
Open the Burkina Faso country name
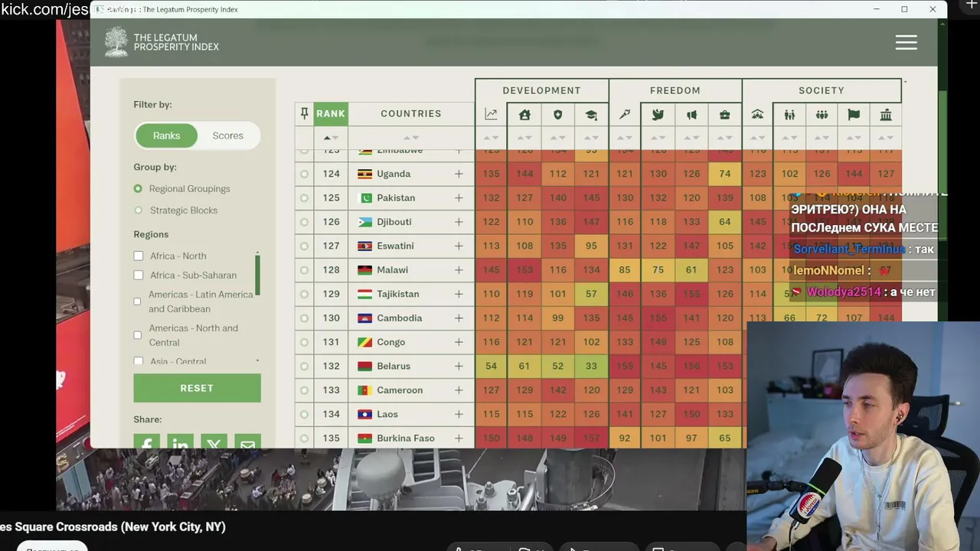point(406,439)
